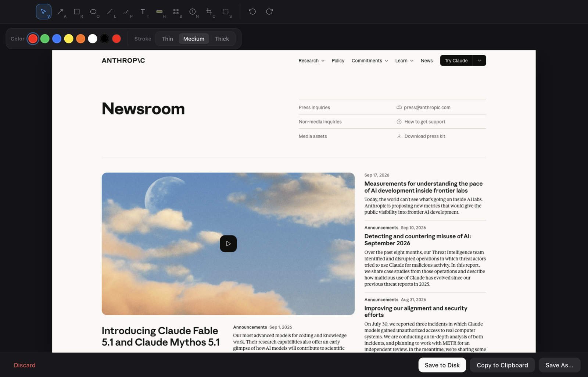Undo the last annotation
Viewport: 588px width, 377px height.
pyautogui.click(x=252, y=12)
